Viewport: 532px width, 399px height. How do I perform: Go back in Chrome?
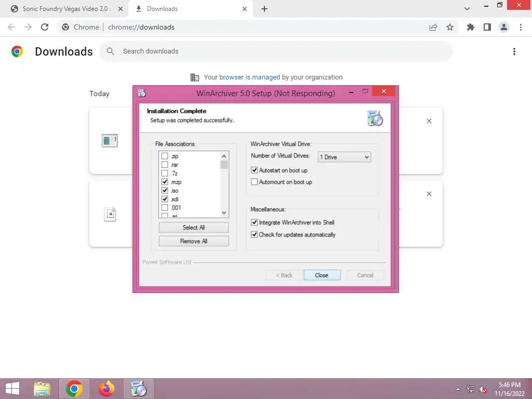[x=11, y=27]
